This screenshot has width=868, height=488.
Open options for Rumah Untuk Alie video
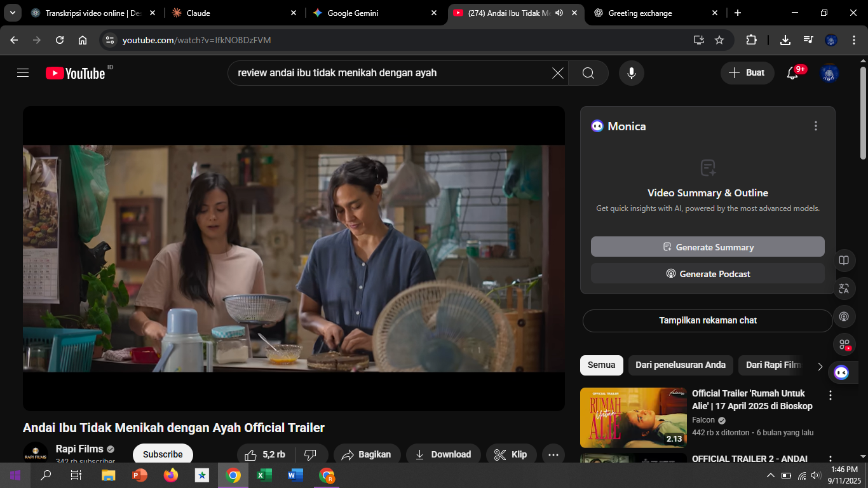pos(830,395)
